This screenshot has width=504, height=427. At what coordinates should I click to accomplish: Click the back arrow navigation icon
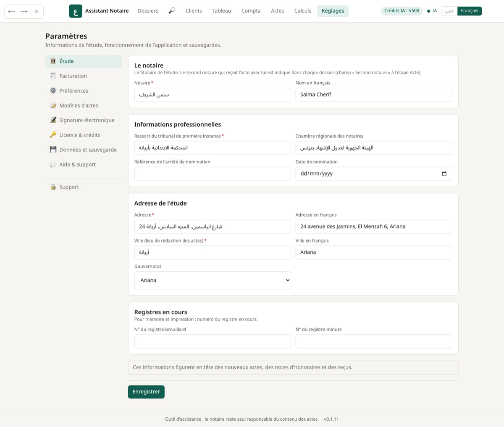pos(11,11)
